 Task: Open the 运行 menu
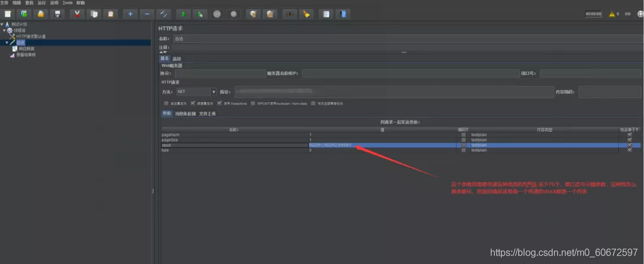coord(42,2)
